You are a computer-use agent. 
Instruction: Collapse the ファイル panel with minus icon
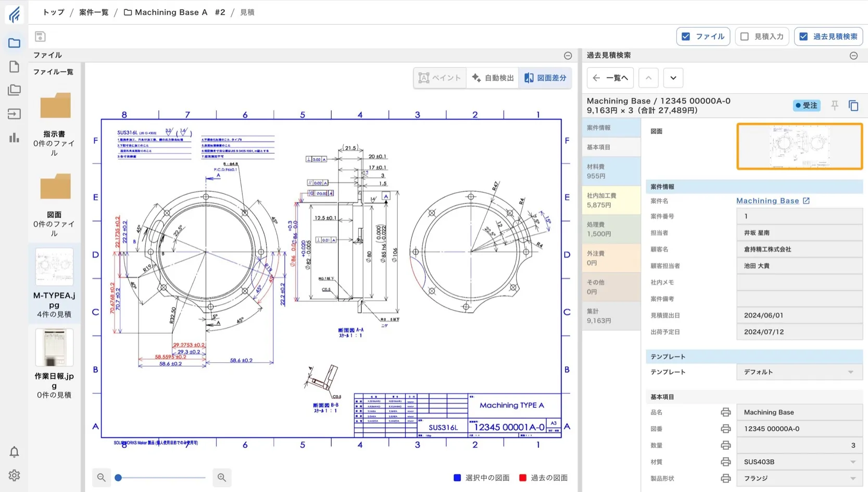click(x=568, y=56)
